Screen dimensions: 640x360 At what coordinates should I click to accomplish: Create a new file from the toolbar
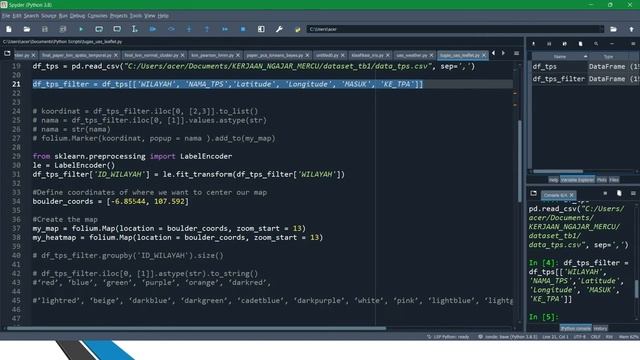(9, 29)
